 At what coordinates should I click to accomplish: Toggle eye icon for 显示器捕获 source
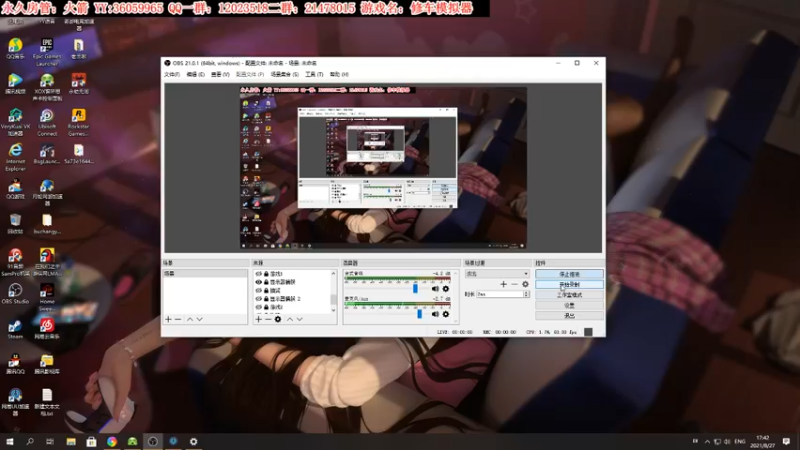pos(258,282)
